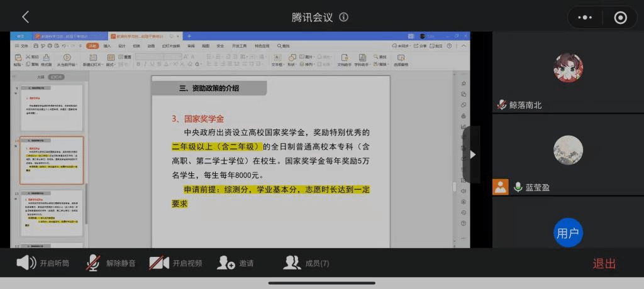
Task: Click the slide editor vertical scrollbar
Action: pyautogui.click(x=454, y=186)
